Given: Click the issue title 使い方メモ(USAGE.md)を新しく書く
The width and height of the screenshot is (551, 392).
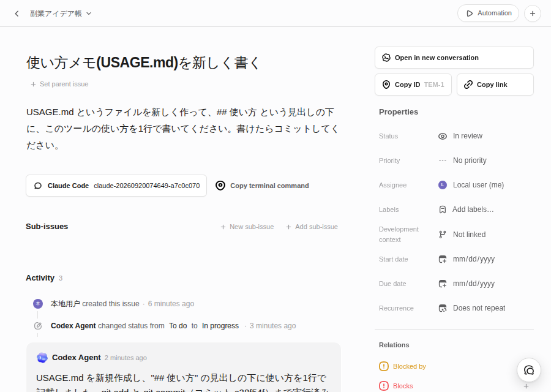Looking at the screenshot, I should point(143,62).
